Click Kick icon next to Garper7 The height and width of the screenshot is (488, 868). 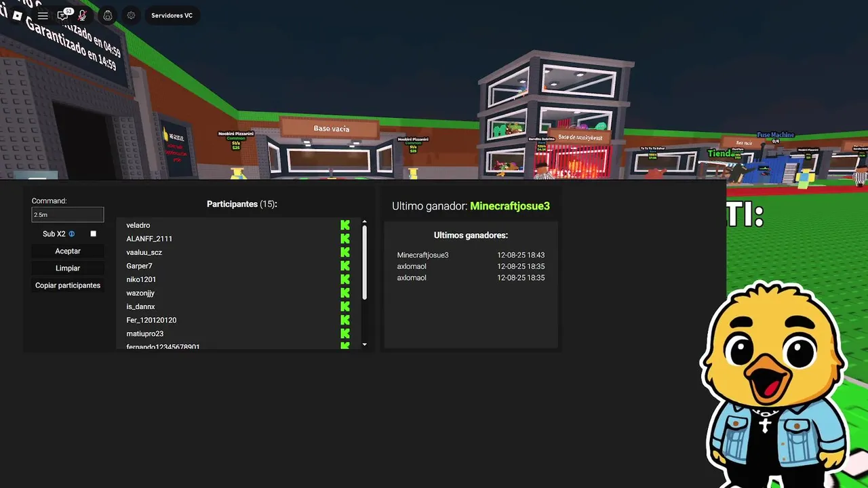[x=345, y=266]
